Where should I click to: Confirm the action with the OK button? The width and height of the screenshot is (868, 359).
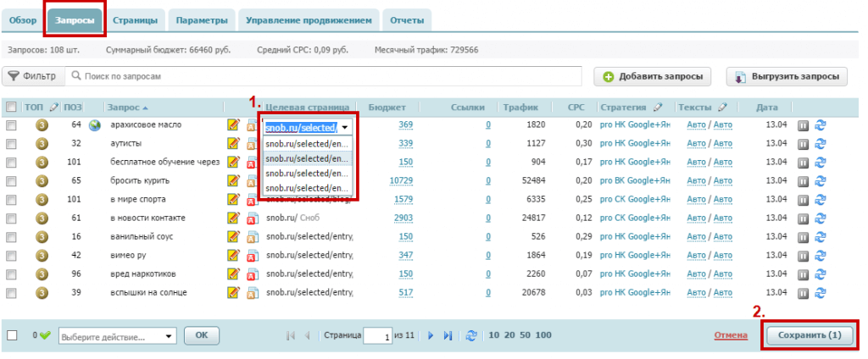click(x=202, y=335)
